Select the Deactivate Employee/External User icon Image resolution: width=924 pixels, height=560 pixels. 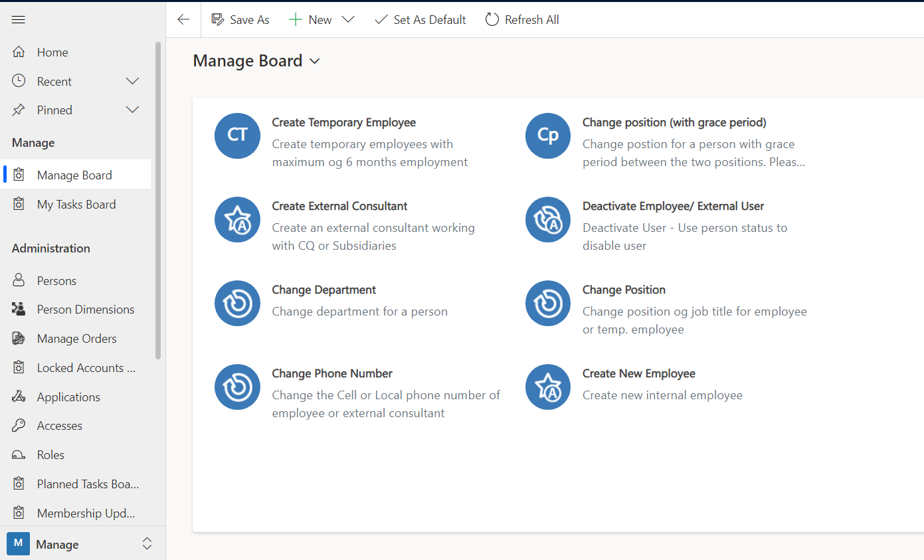pos(547,219)
